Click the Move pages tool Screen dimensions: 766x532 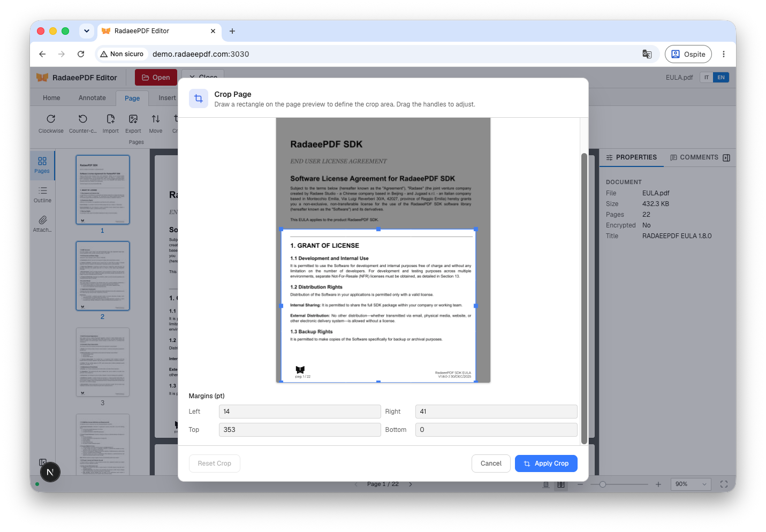156,124
